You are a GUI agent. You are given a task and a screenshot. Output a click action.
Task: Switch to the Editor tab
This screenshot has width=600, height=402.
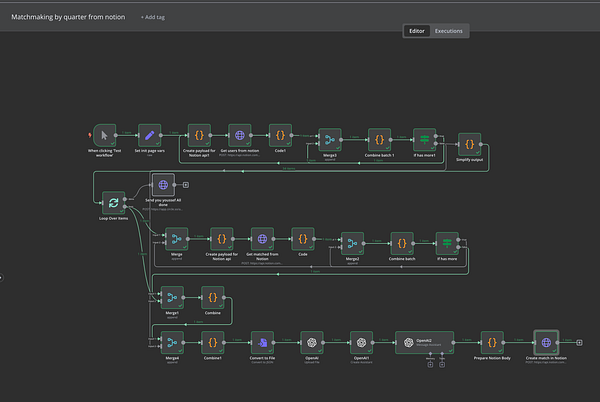coord(417,31)
